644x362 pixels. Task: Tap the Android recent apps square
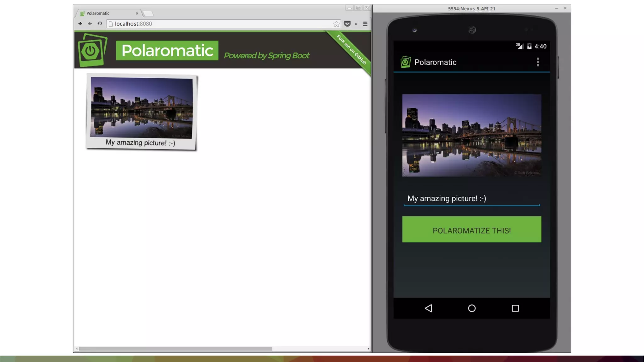515,308
